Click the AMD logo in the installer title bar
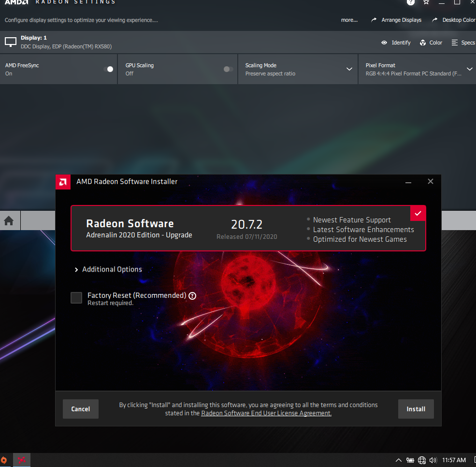The height and width of the screenshot is (467, 476). pyautogui.click(x=63, y=182)
